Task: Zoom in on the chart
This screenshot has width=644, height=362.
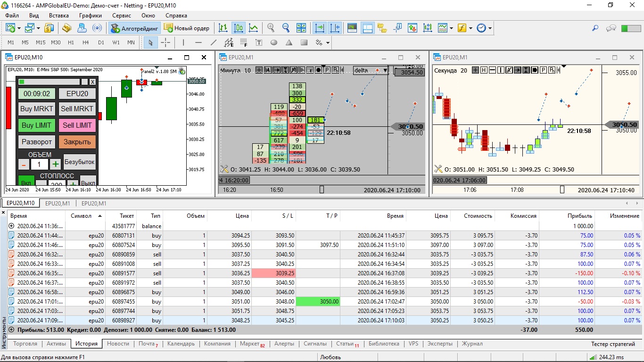Action: point(271,28)
